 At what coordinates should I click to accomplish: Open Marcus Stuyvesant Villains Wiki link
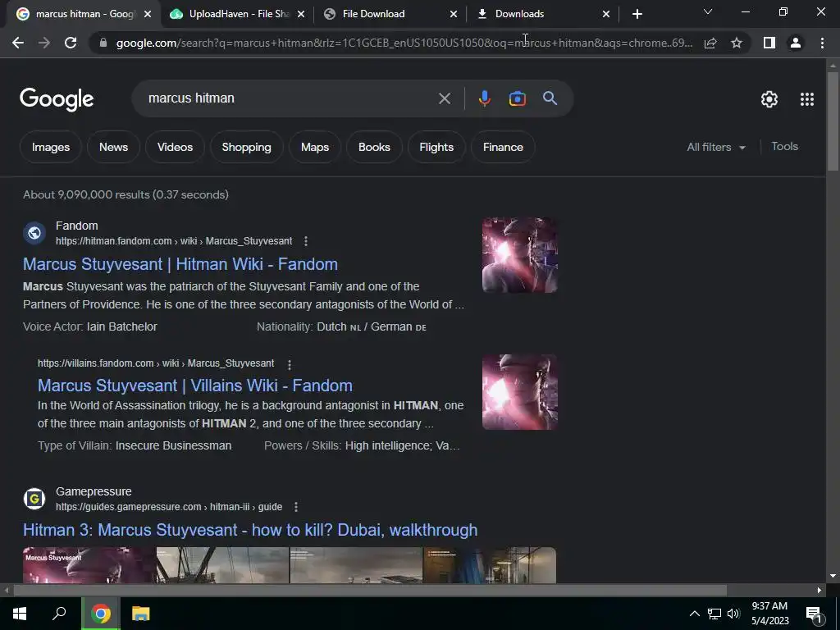click(195, 386)
